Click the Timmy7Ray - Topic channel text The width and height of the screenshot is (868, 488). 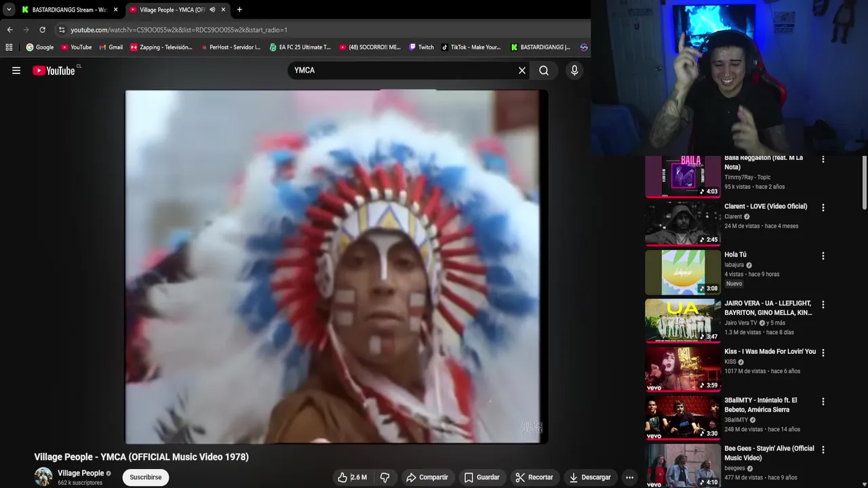coord(747,177)
